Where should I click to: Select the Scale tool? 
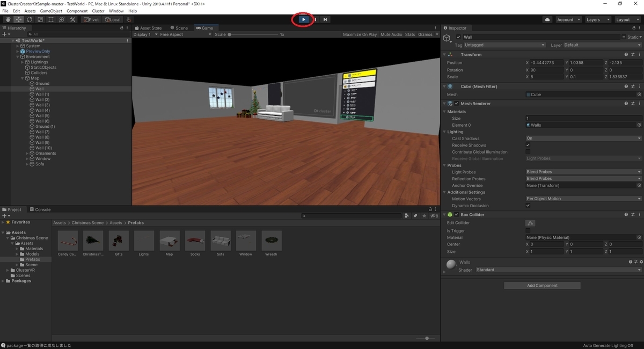[40, 19]
